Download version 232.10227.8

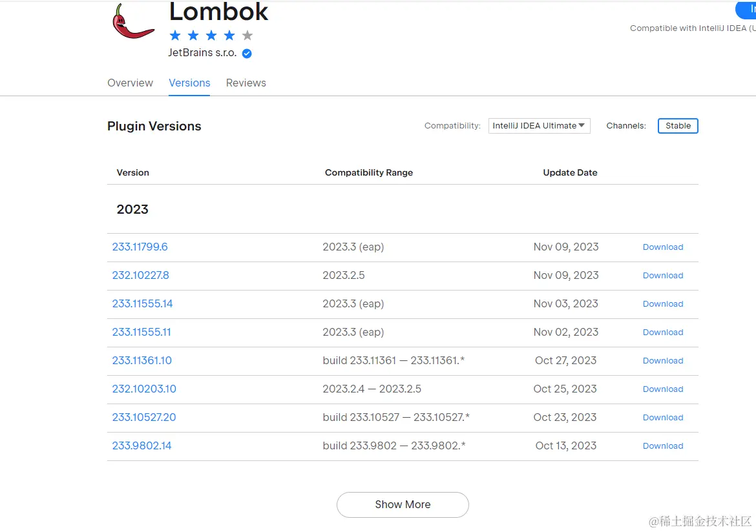tap(663, 276)
